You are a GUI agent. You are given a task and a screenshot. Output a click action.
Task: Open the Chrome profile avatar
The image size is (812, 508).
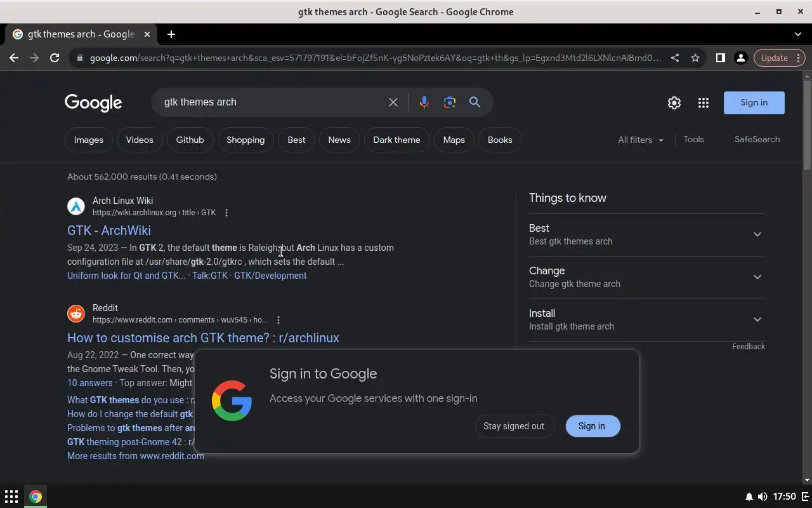[x=740, y=58]
